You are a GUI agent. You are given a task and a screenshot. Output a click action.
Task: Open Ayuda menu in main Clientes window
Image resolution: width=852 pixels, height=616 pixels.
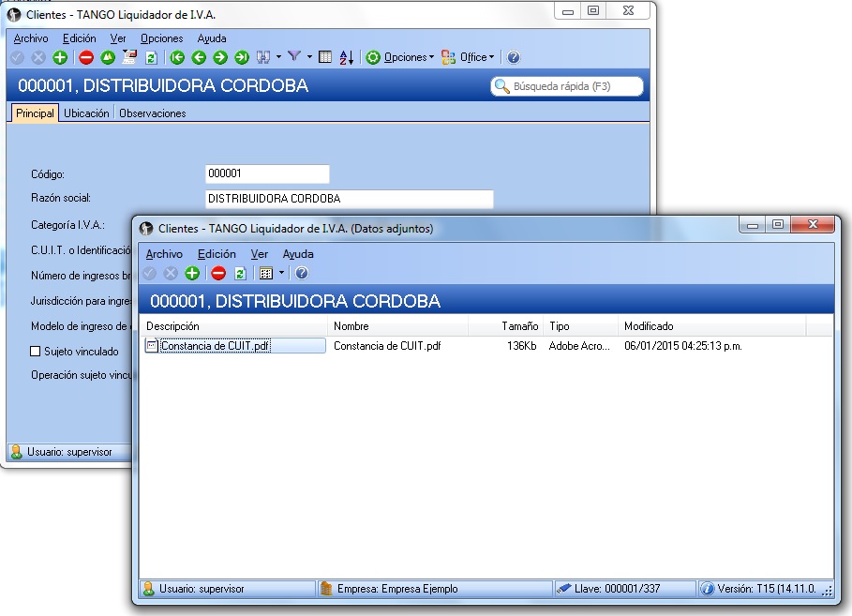click(x=212, y=38)
